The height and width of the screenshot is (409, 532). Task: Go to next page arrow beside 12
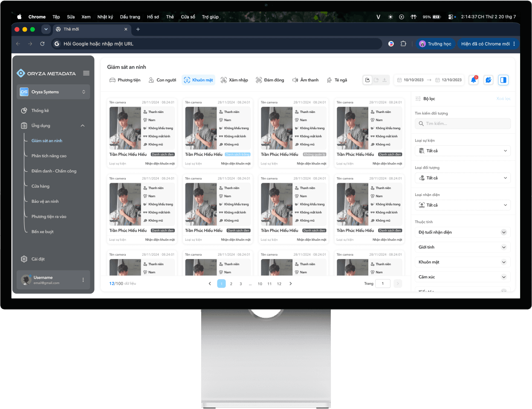(291, 284)
